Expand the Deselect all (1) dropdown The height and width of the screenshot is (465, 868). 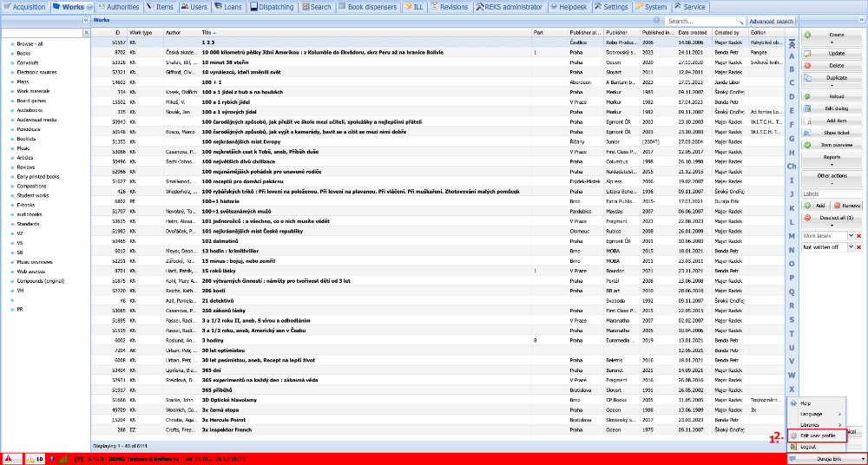[832, 225]
